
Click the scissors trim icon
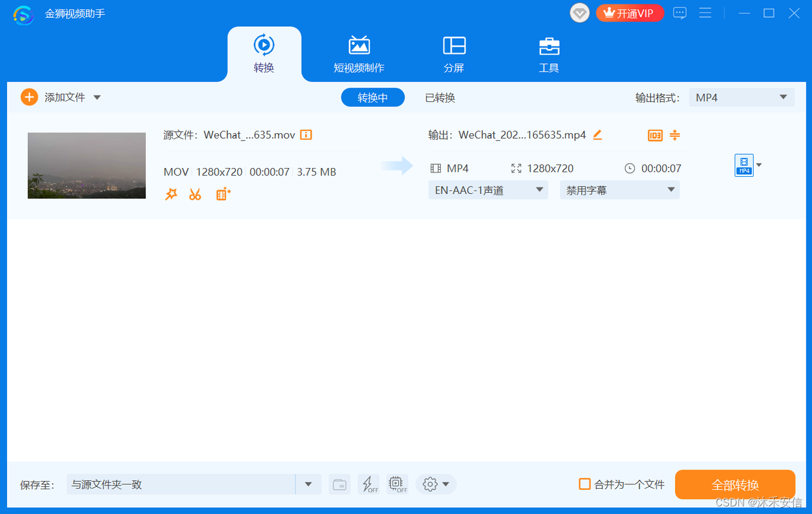195,194
